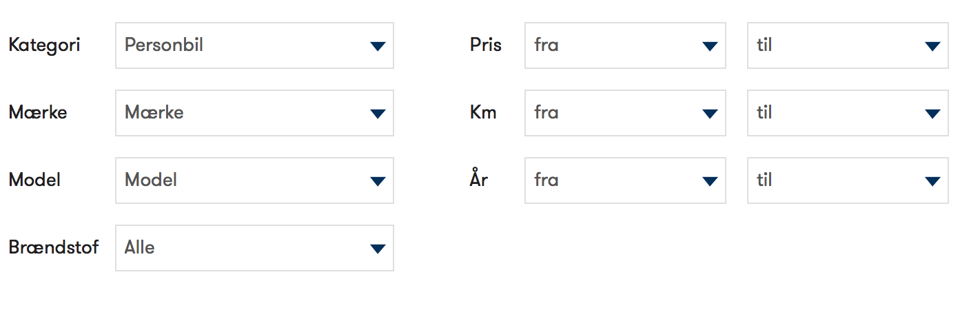Viewport: 980px width, 310px height.
Task: Select the 'Personbil' value text in Kategori
Action: point(164,45)
